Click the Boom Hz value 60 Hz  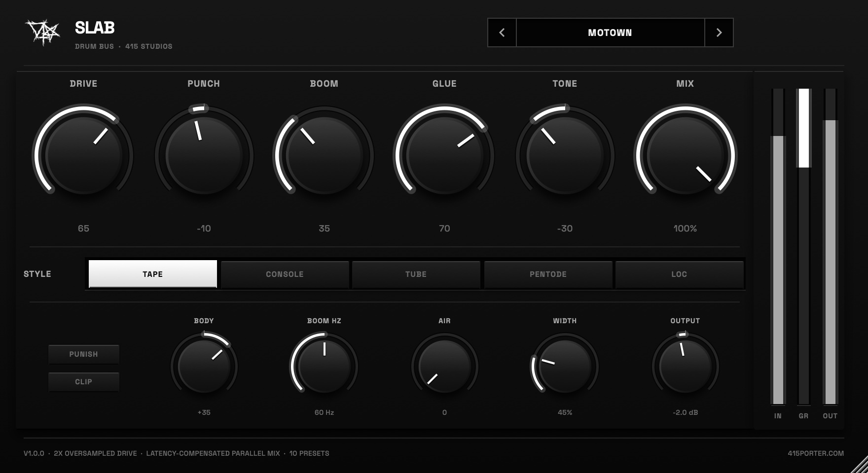coord(324,412)
